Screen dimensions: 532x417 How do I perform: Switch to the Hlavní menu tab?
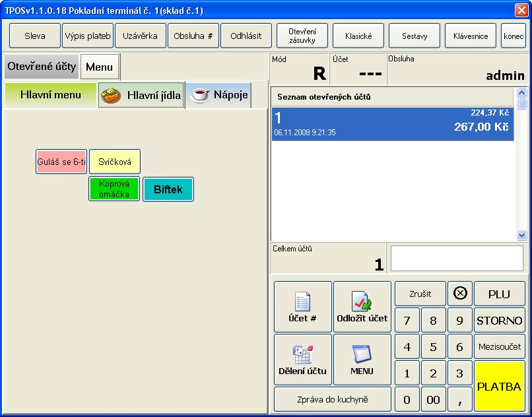[x=51, y=95]
